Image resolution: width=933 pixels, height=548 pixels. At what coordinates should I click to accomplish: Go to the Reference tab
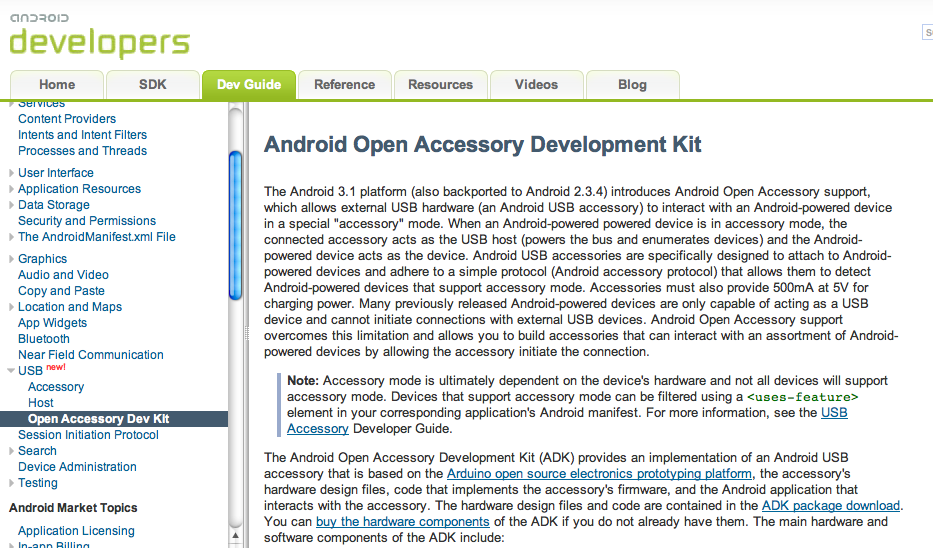point(344,85)
